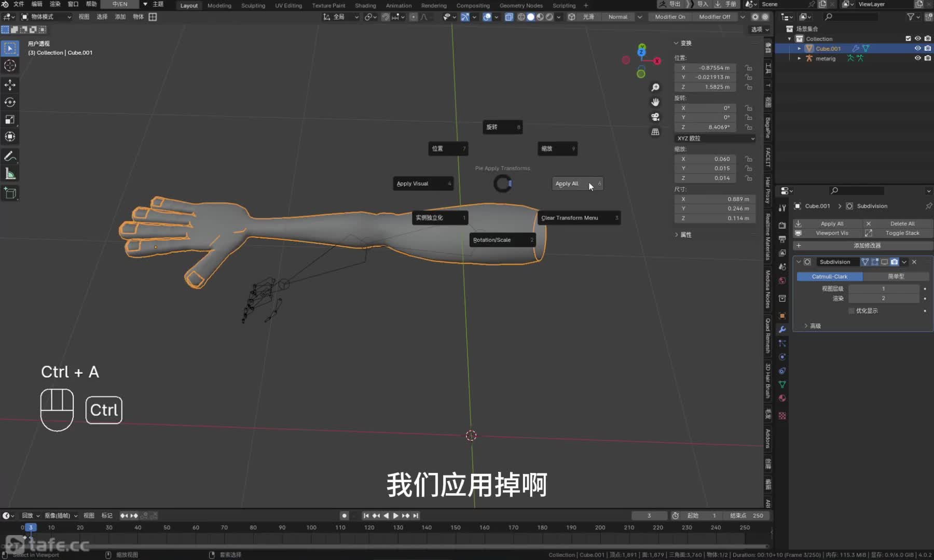Toggle auto keying record button
The width and height of the screenshot is (934, 560).
coord(344,515)
